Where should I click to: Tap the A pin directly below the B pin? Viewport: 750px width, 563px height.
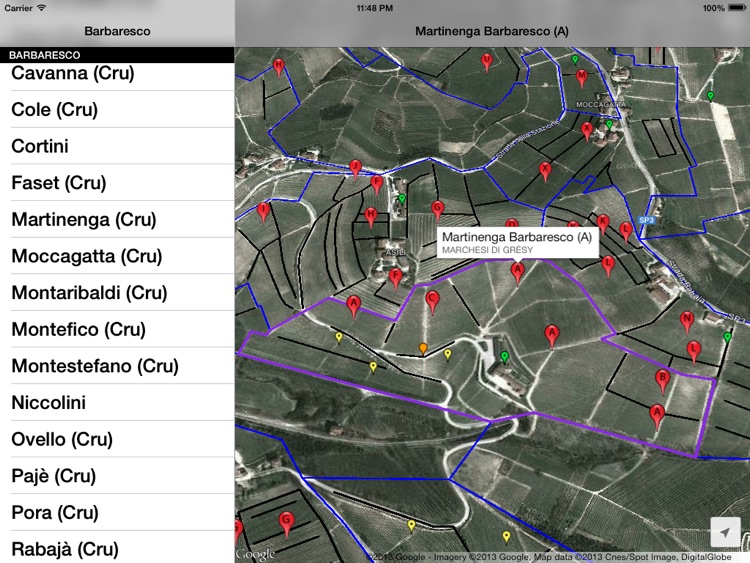657,416
